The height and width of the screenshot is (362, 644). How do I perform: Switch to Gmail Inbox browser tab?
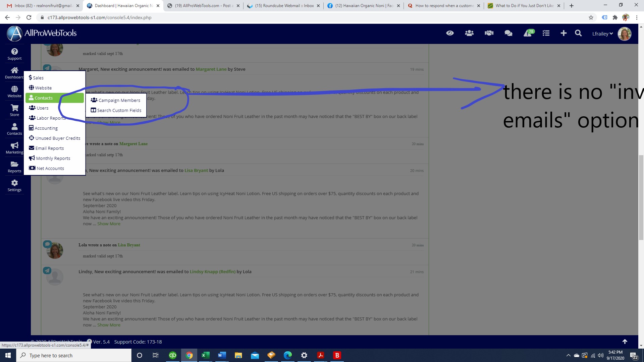point(43,5)
